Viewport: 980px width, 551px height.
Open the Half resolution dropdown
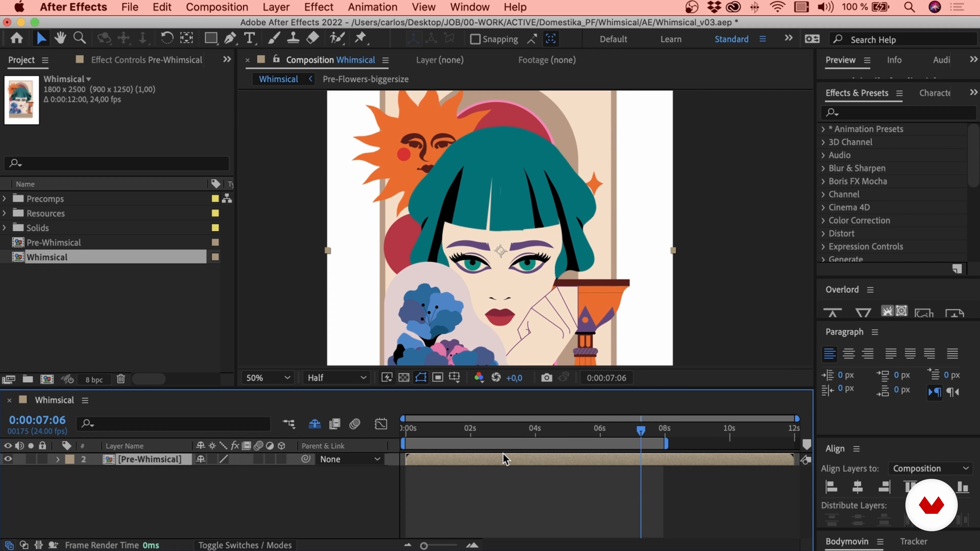tap(337, 378)
